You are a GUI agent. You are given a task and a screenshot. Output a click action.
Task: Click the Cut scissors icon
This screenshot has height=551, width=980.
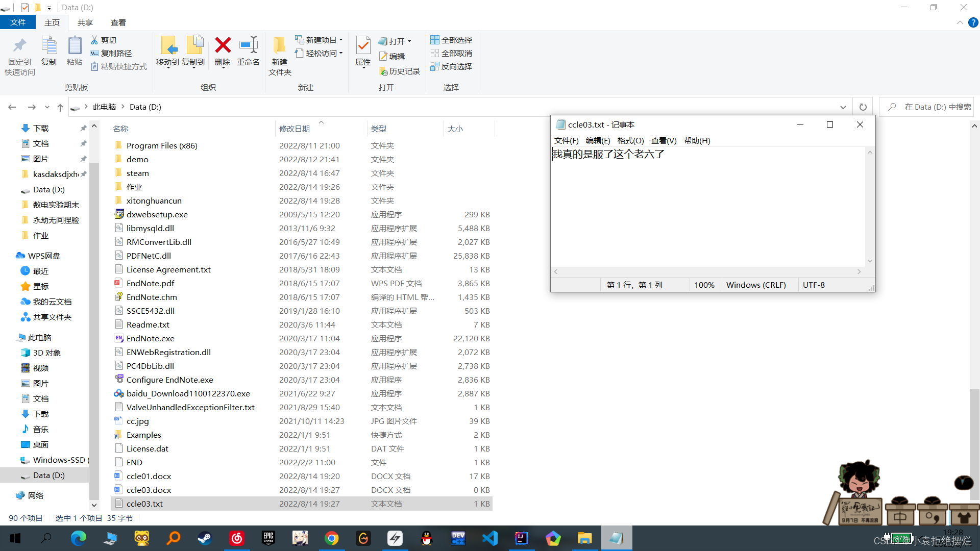tap(94, 40)
